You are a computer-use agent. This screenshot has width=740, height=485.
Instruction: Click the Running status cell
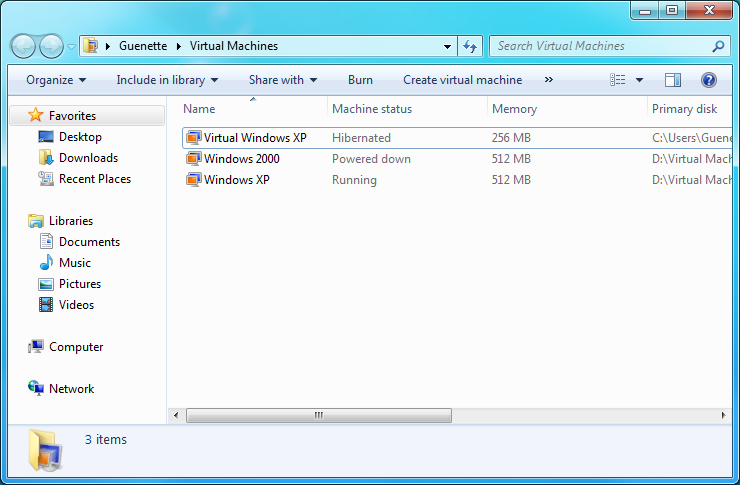pyautogui.click(x=354, y=180)
